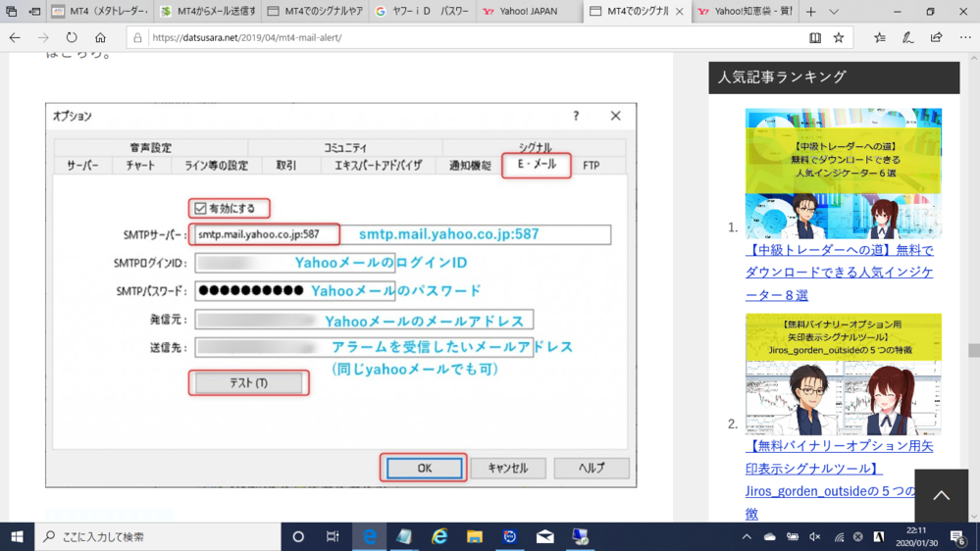Open the Edge settings and more menu
Viewport: 980px width, 551px height.
pos(965,37)
